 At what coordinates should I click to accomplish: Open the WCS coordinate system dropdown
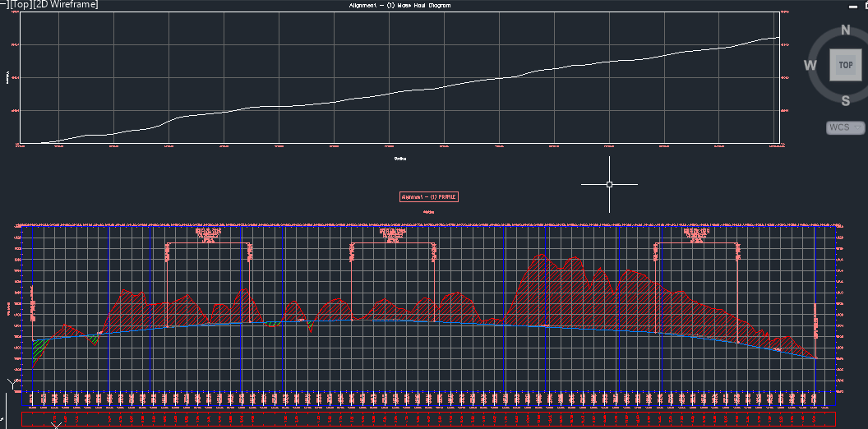(846, 127)
